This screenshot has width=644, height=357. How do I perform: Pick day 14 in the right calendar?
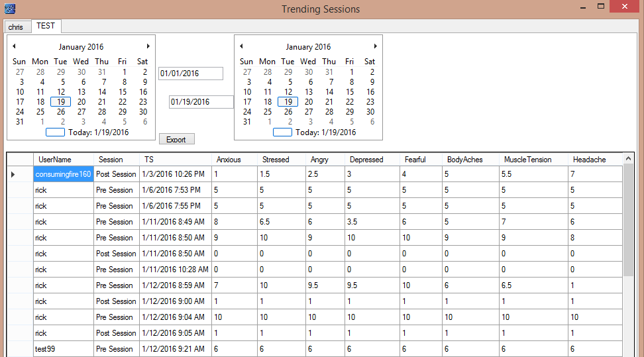point(329,92)
